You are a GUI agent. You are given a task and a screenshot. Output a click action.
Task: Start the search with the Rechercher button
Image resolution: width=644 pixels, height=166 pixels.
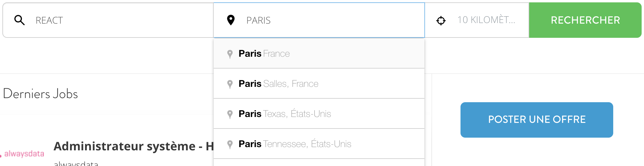click(x=585, y=20)
